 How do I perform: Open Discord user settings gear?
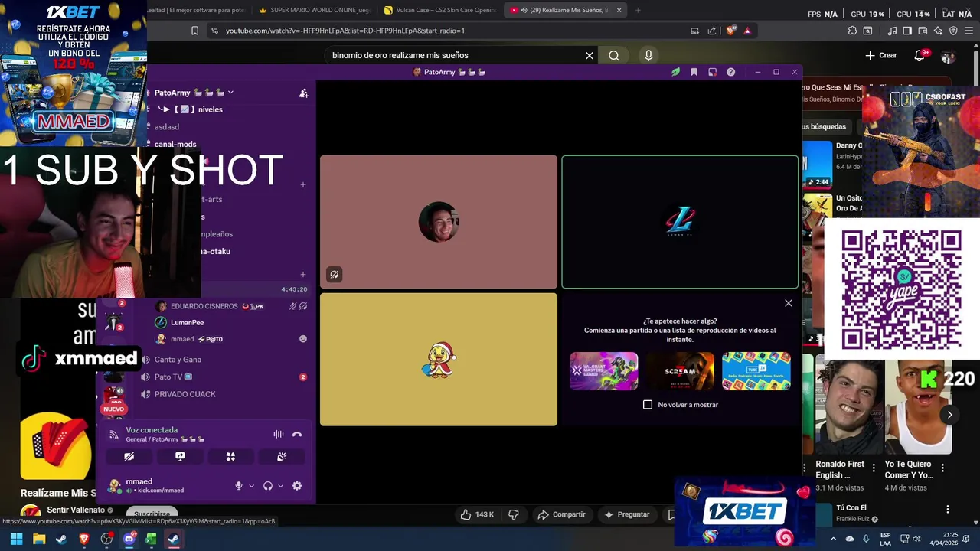(x=297, y=485)
